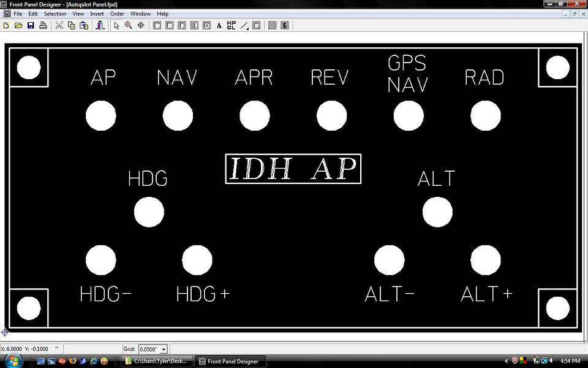588x368 pixels.
Task: Open an existing file via folder icon
Action: click(18, 26)
